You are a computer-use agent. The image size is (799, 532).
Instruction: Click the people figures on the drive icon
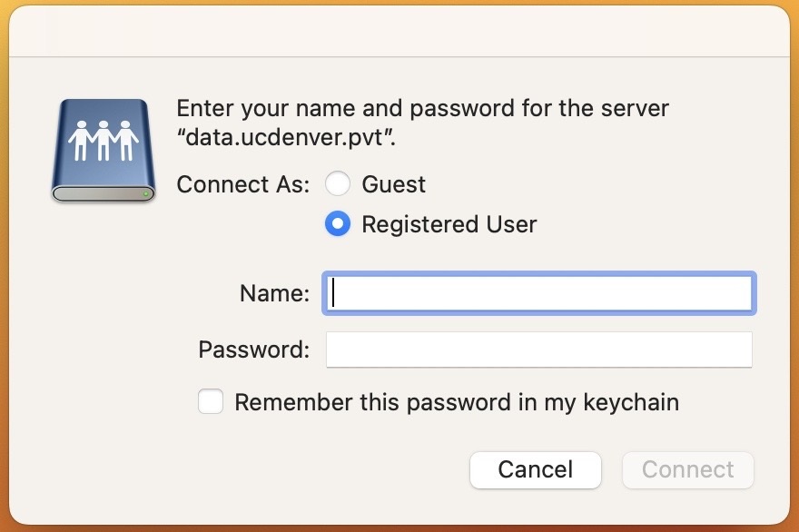point(104,138)
